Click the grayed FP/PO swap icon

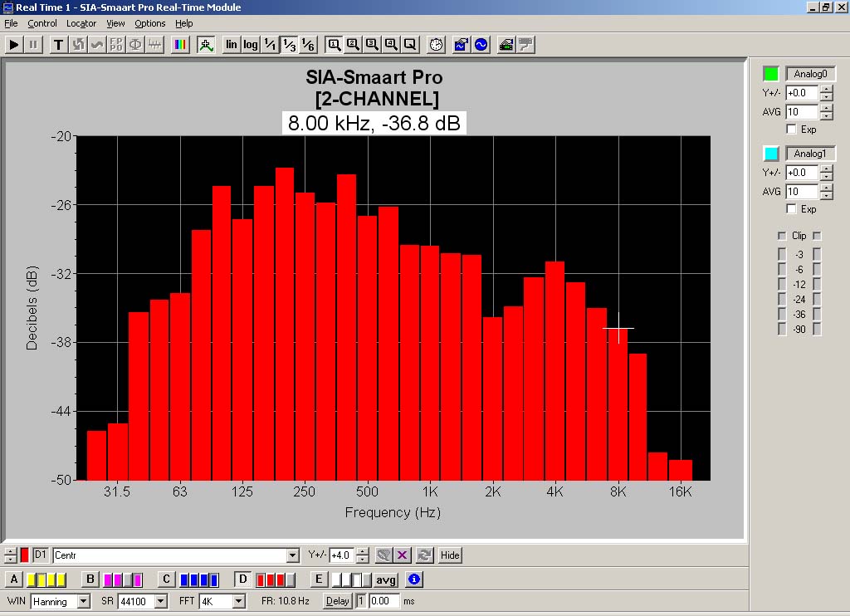116,45
